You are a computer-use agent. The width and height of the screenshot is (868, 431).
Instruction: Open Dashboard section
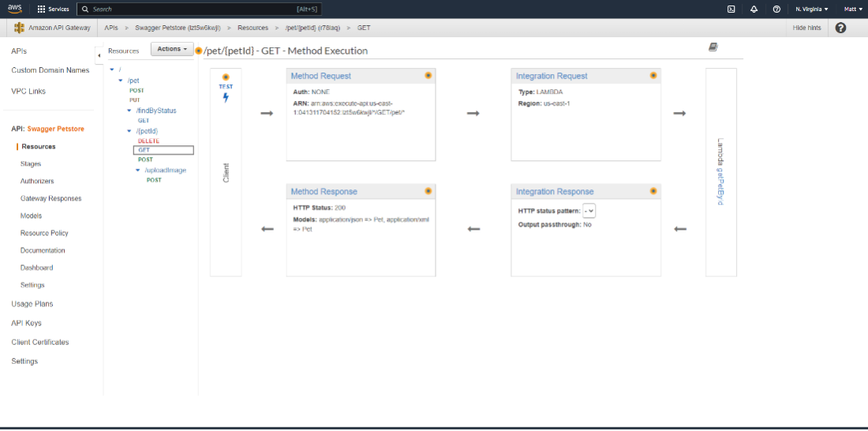36,268
